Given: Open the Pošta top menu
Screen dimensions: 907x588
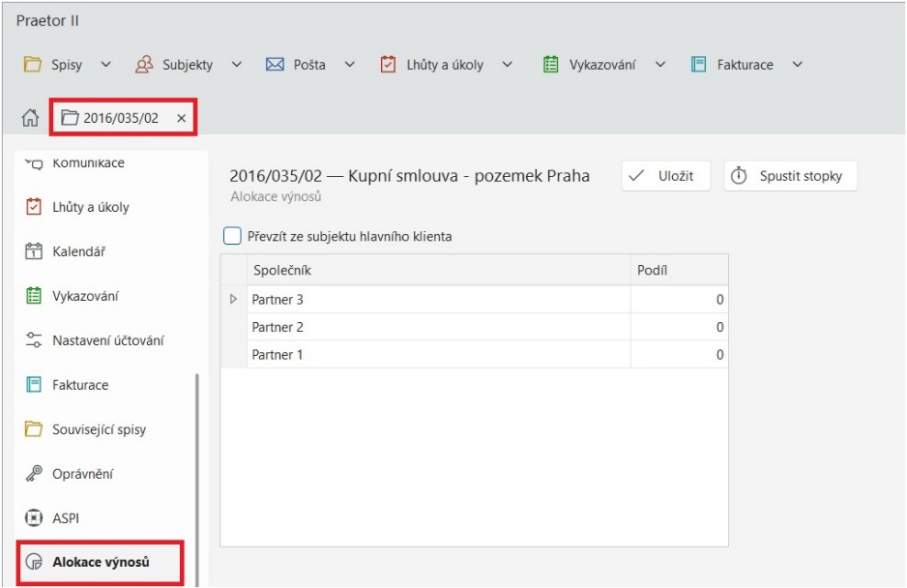Looking at the screenshot, I should coord(310,65).
